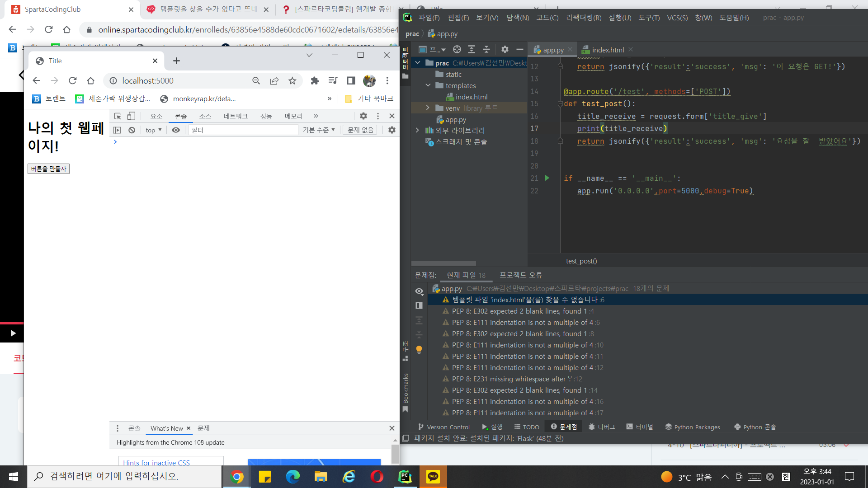Expand the 외부 라이브러리 node
Image resolution: width=868 pixels, height=488 pixels.
click(417, 130)
